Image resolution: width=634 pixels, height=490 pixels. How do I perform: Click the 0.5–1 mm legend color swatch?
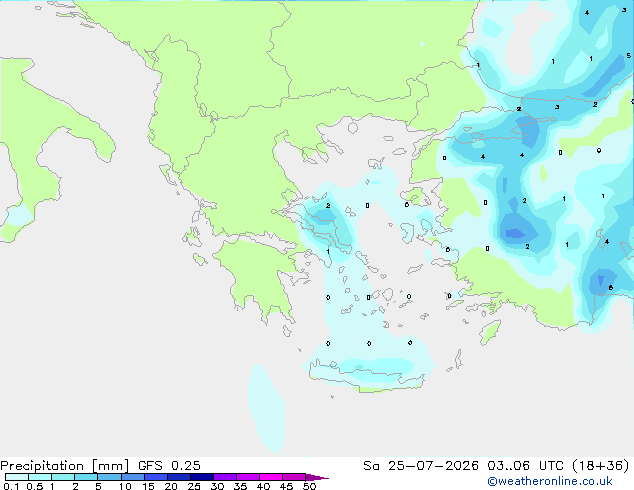click(40, 477)
